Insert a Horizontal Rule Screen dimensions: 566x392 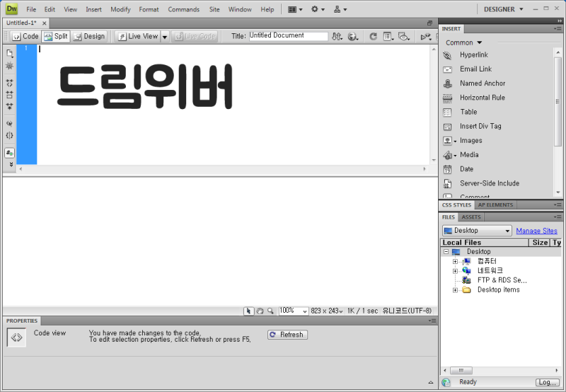(483, 98)
